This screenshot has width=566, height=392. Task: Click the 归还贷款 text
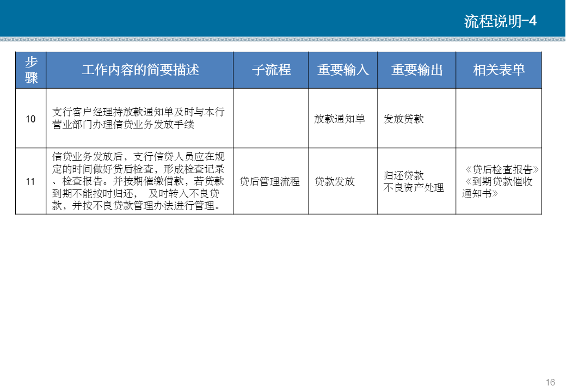[x=404, y=175]
